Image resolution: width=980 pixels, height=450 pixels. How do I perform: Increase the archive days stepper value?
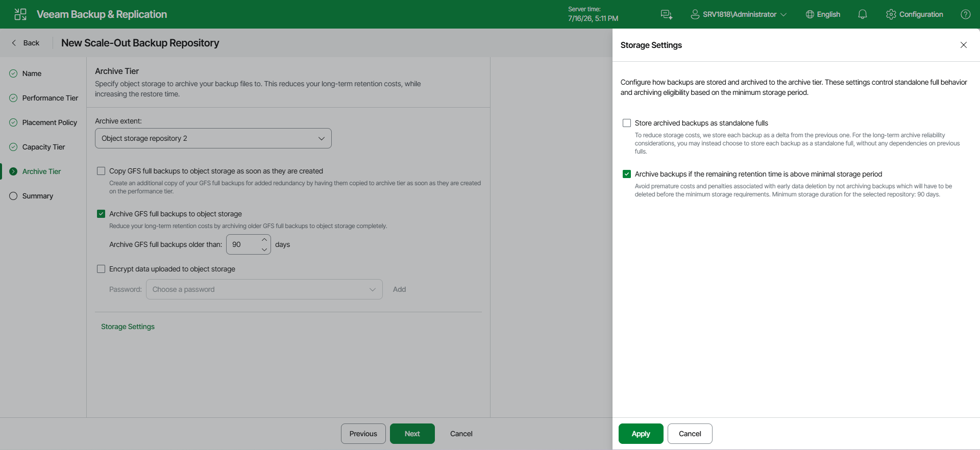(264, 240)
